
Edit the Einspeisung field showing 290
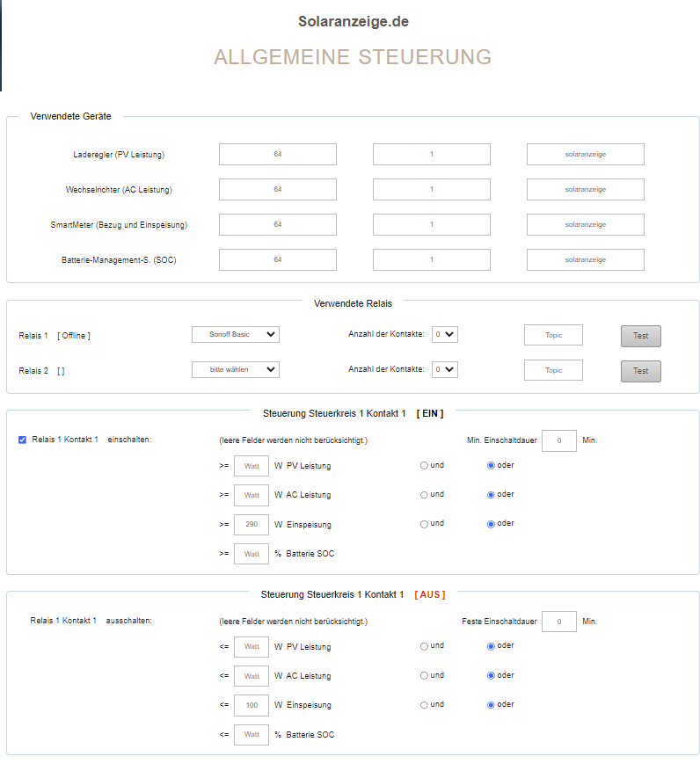pyautogui.click(x=251, y=525)
